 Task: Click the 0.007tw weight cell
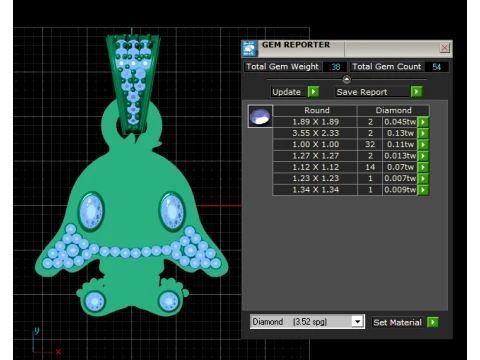400,179
